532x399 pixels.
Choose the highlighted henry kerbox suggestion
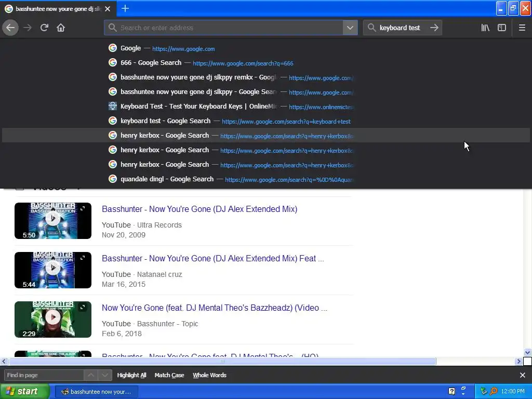(x=266, y=136)
